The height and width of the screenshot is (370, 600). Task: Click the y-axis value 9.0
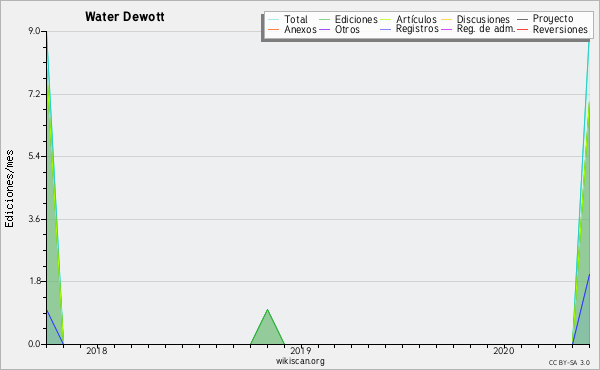point(34,31)
